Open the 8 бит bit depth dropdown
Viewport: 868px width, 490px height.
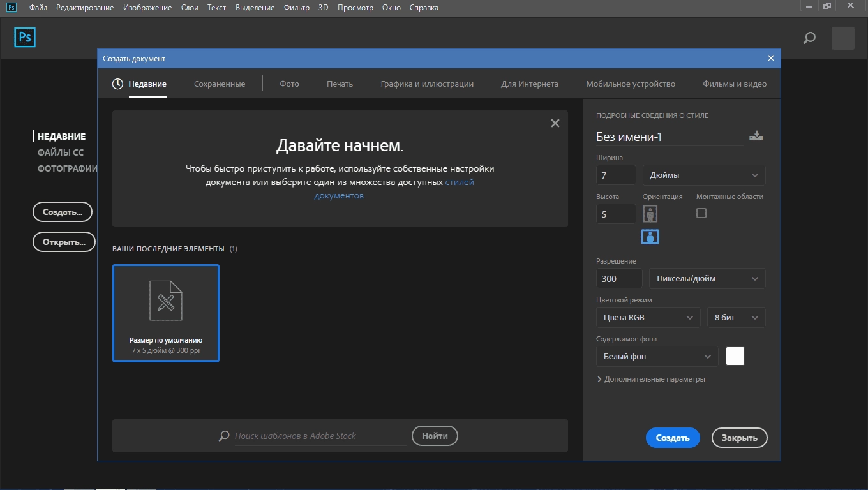point(736,317)
